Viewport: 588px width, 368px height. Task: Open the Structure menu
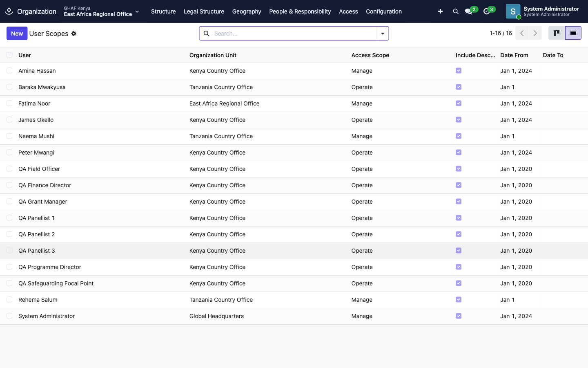point(163,11)
